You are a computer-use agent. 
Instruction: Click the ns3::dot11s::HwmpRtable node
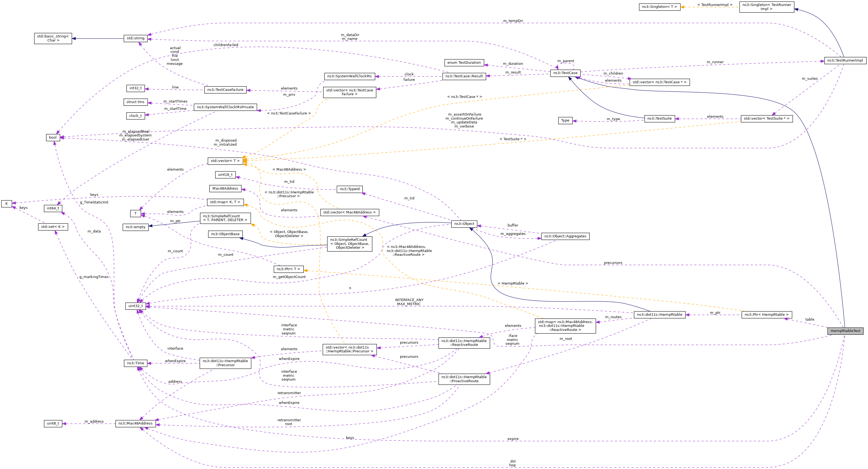[x=659, y=315]
